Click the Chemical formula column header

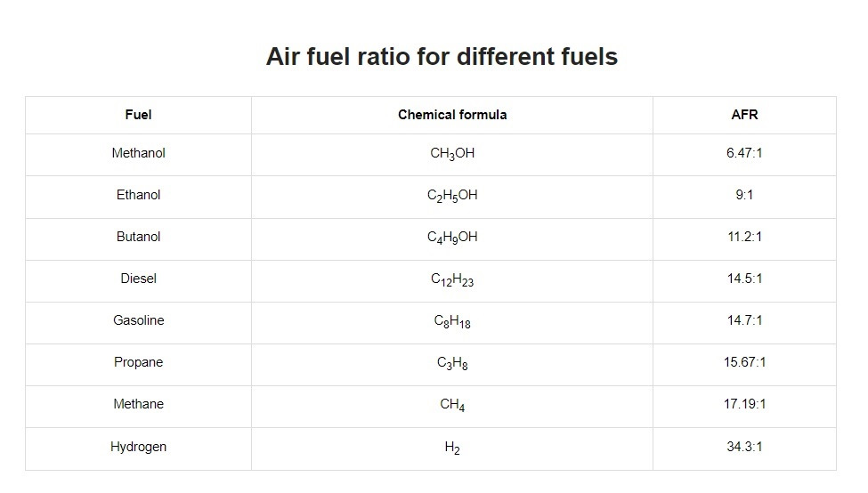coord(452,115)
